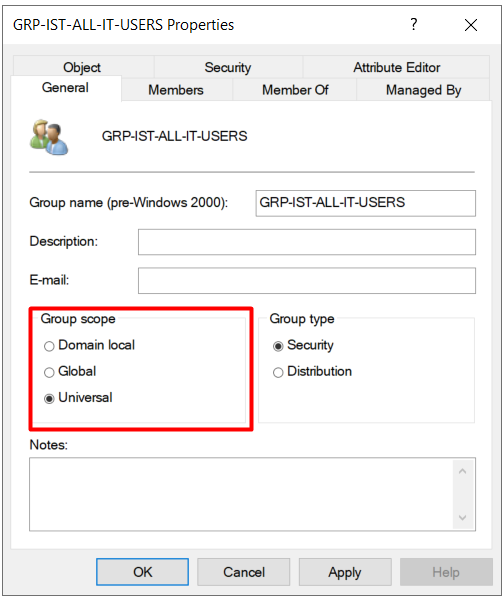Switch to the Managed By tab
The width and height of the screenshot is (504, 599).
(x=423, y=90)
